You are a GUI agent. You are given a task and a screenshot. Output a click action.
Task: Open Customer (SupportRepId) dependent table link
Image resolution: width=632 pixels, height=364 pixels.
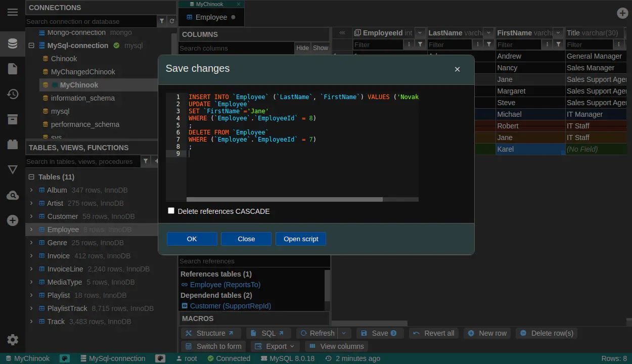point(230,306)
